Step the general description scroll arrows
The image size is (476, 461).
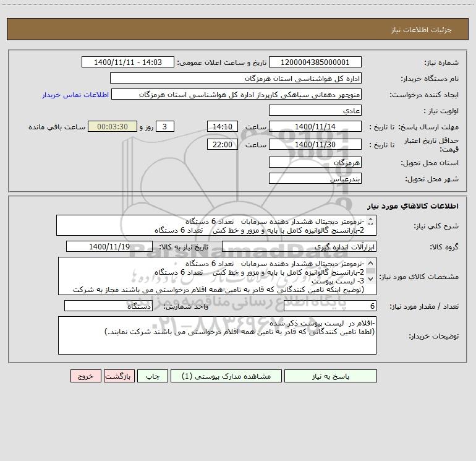coord(370,222)
